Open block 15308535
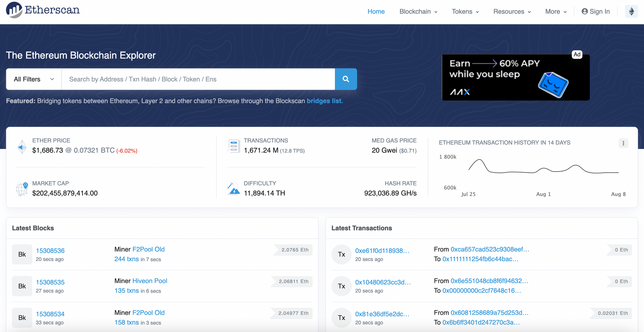 click(50, 282)
